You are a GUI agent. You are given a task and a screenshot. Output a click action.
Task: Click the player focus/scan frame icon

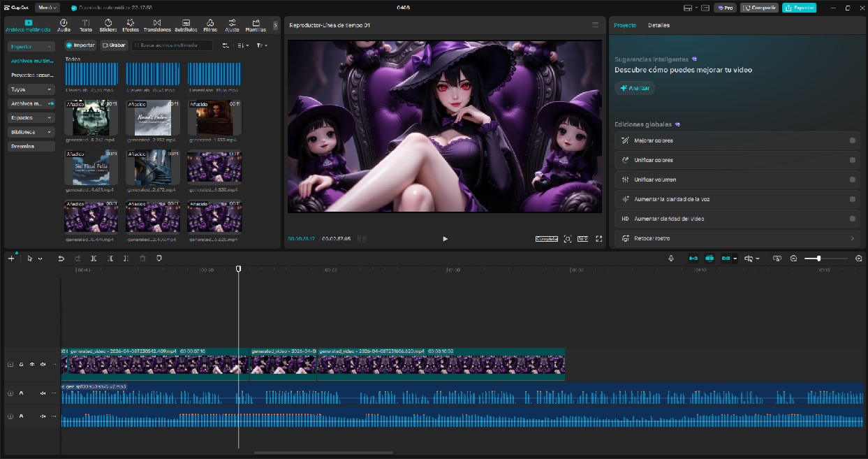567,239
